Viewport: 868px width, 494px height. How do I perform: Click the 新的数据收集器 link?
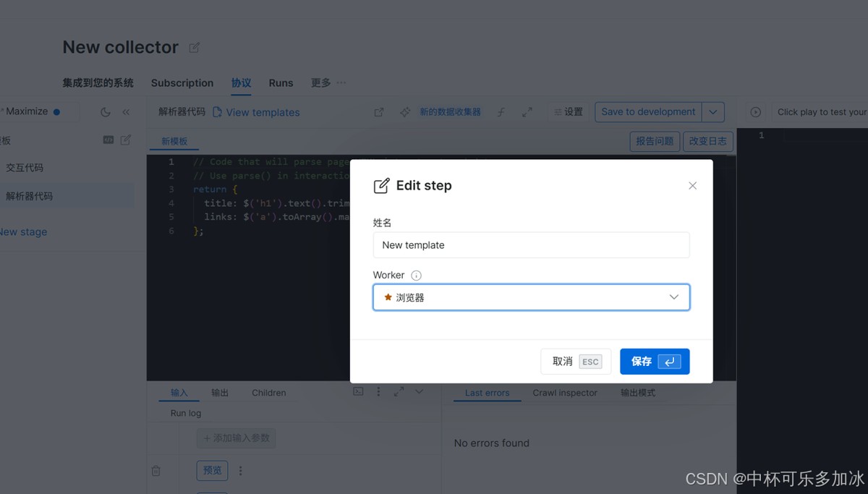point(450,112)
